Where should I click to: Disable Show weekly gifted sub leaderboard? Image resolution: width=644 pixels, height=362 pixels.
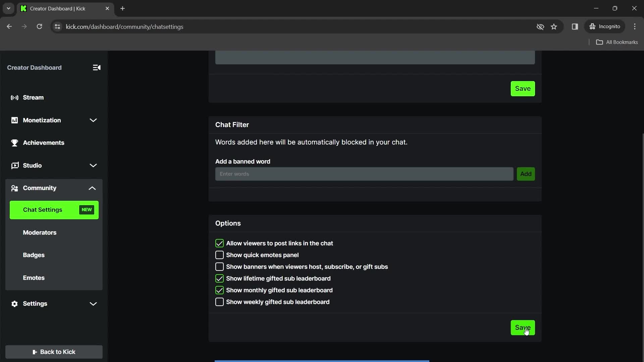[x=220, y=302]
